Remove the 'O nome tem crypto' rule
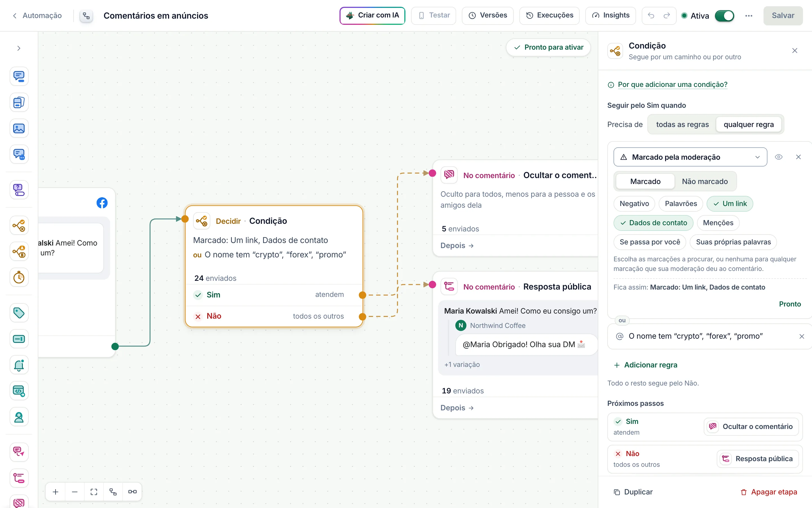Screen dimensions: 812x508 click(802, 336)
